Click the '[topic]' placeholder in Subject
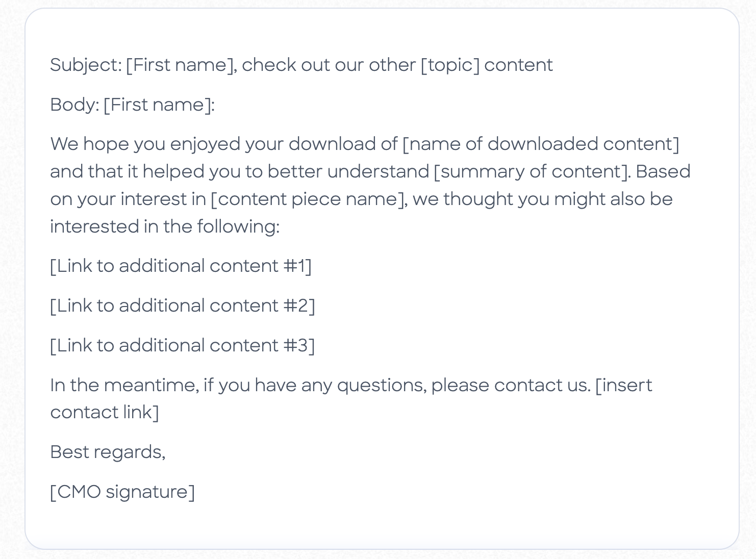This screenshot has height=559, width=756. pos(450,65)
